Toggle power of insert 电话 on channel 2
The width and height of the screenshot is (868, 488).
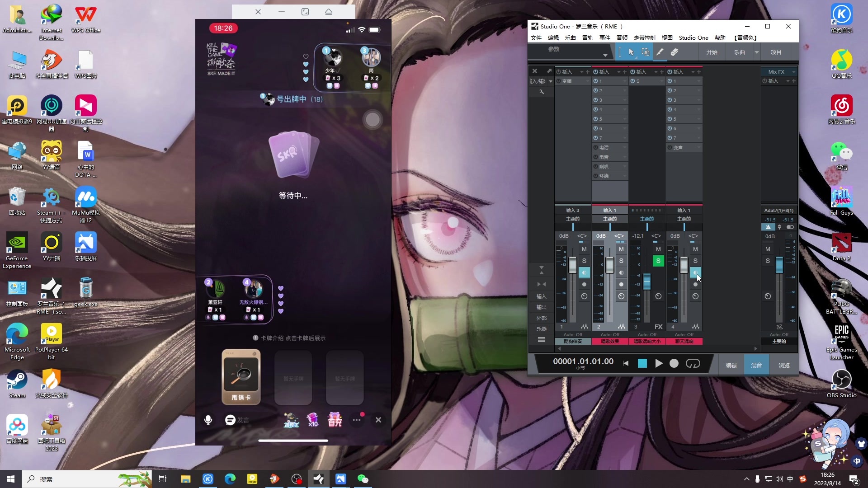[596, 148]
